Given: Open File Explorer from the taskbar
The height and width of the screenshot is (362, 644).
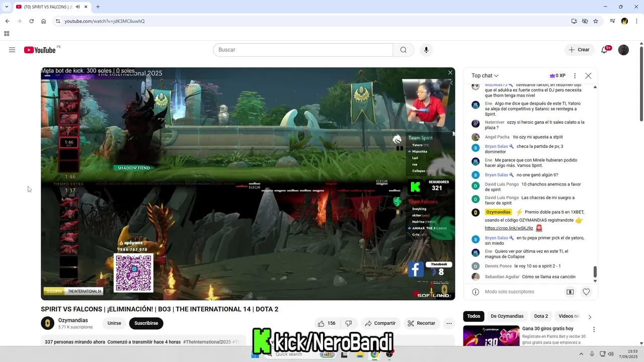Looking at the screenshot, I should [359, 354].
